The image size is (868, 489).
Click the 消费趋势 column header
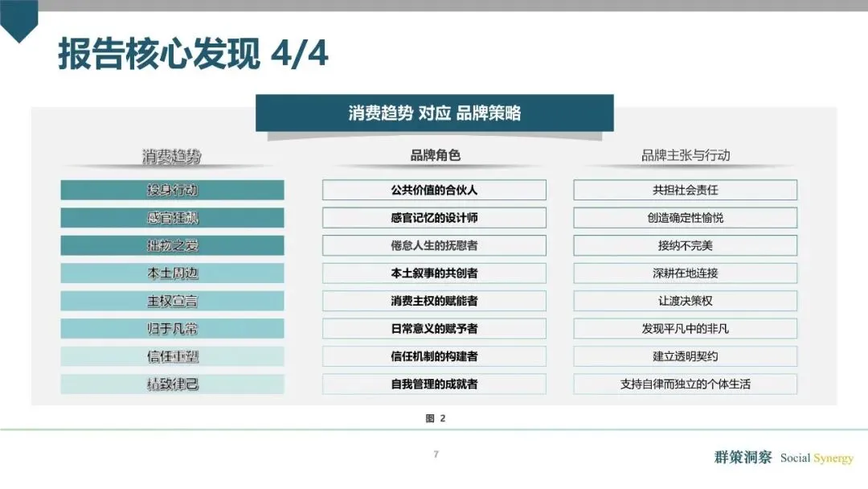coord(173,154)
